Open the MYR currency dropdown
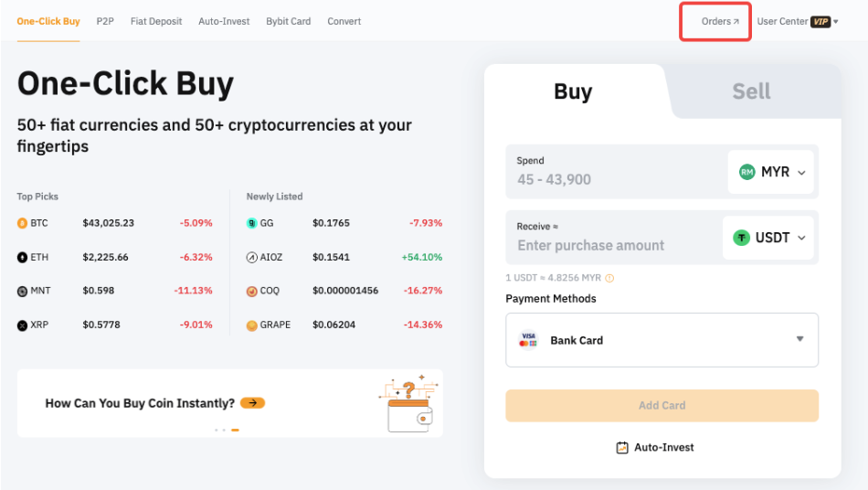 (771, 172)
